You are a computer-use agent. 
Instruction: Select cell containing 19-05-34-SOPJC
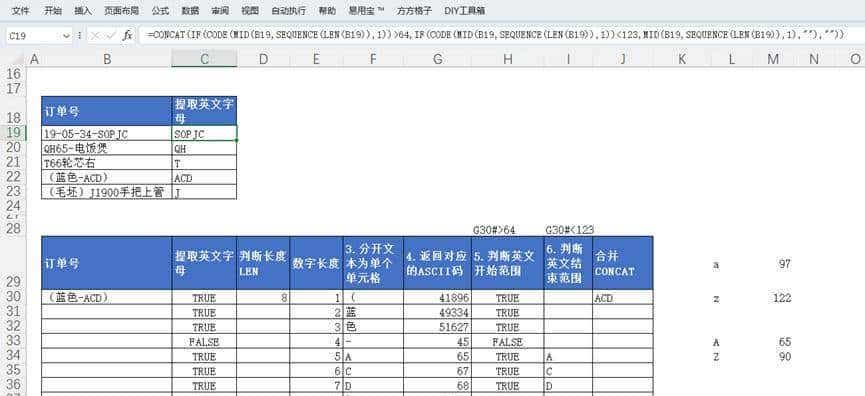[x=107, y=133]
